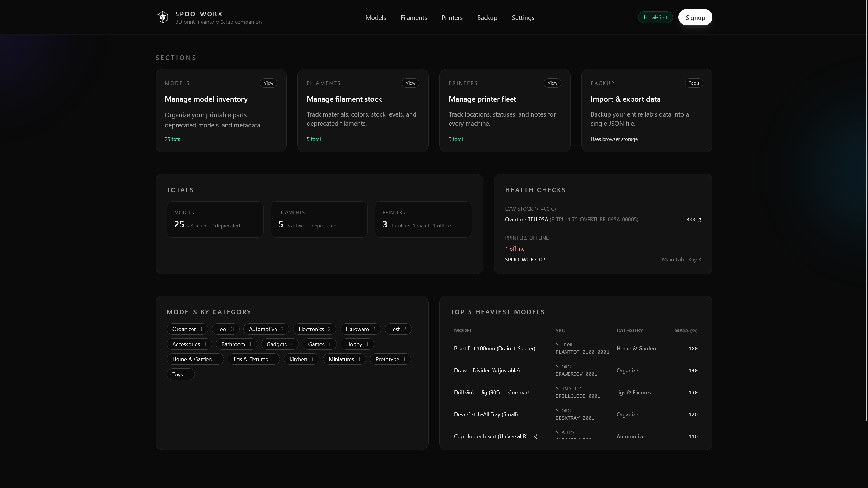
Task: Click the Drawer Divider (Adjustable) row
Action: 576,371
